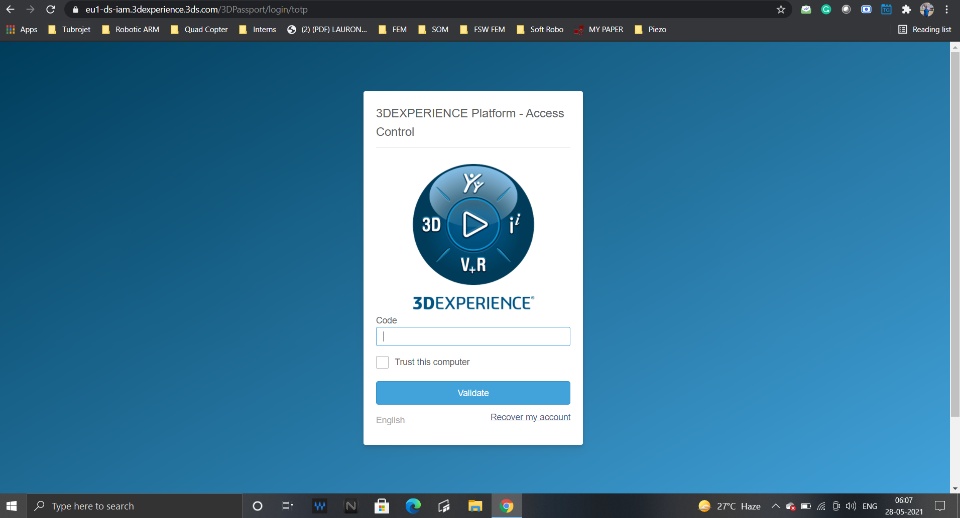This screenshot has height=518, width=960.
Task: Open Microsoft Edge from taskbar
Action: pos(413,506)
